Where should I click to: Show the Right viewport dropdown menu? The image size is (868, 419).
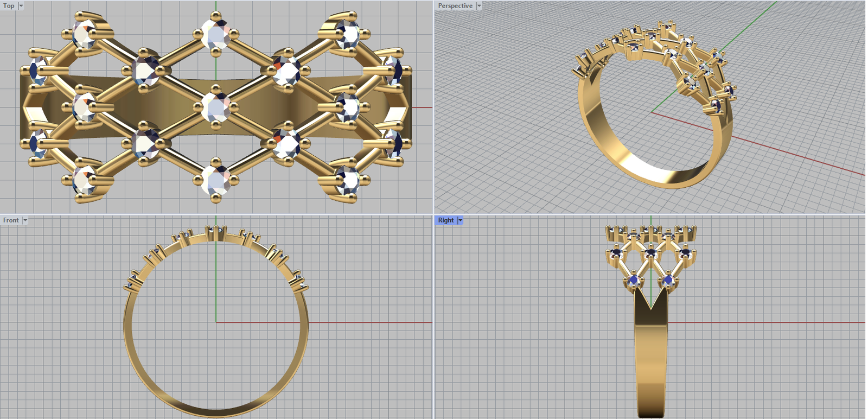point(461,220)
